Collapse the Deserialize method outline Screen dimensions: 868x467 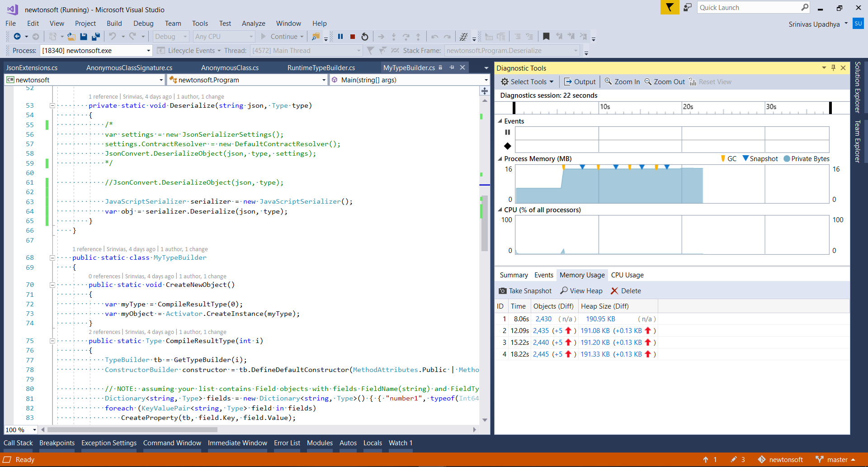(x=52, y=105)
